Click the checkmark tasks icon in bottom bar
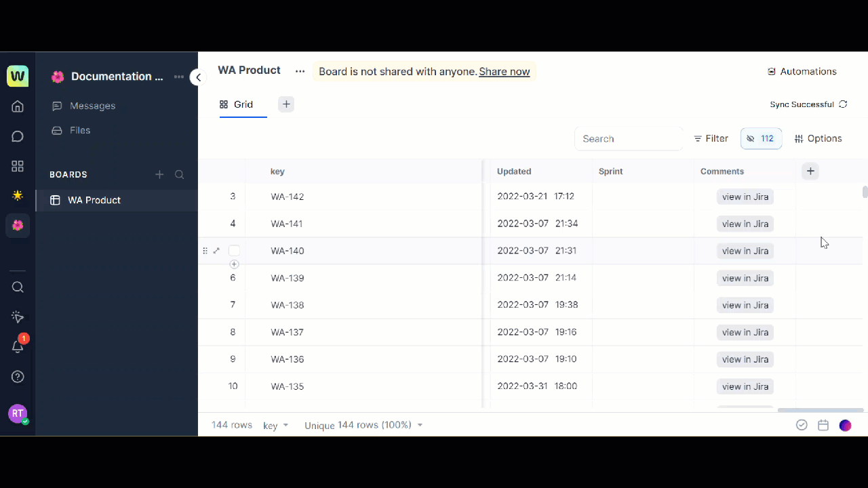 (802, 425)
